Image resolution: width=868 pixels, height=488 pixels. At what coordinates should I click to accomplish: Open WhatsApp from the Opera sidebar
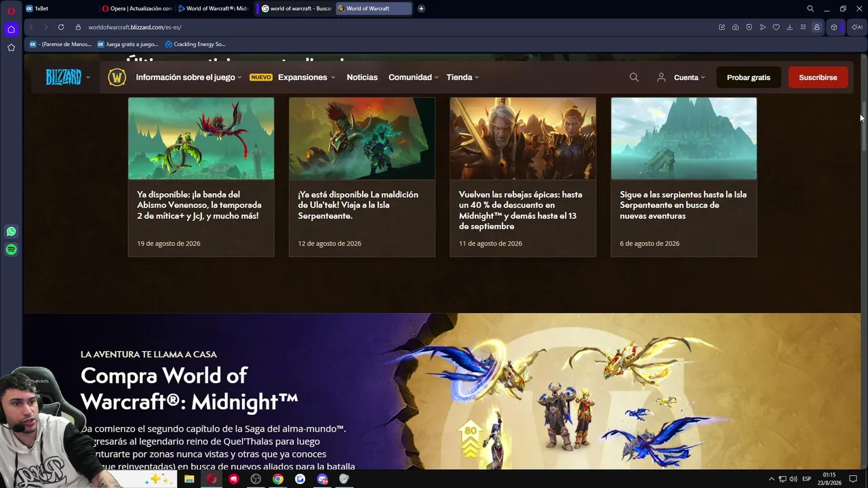pyautogui.click(x=11, y=232)
